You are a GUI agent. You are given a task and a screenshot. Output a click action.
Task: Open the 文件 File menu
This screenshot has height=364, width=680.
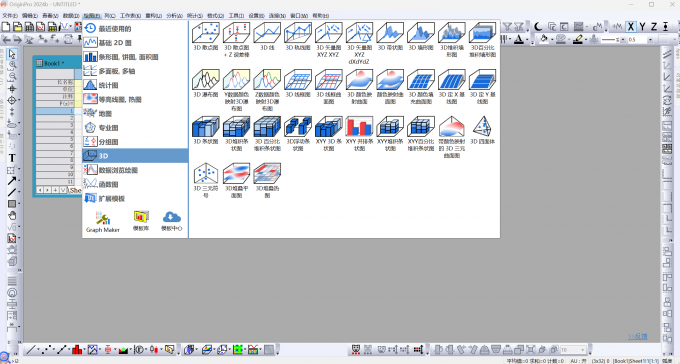10,16
